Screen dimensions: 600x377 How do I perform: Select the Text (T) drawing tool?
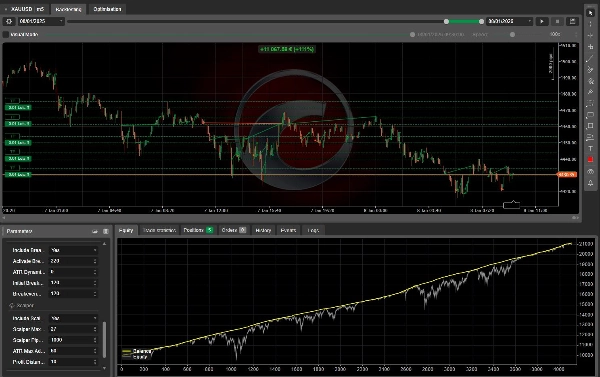point(590,149)
